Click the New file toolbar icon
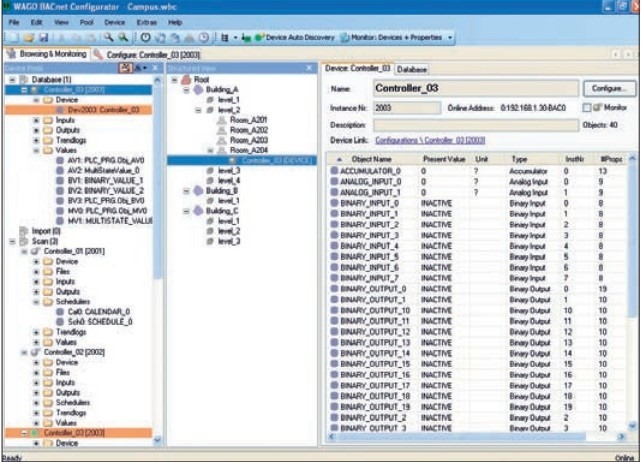Screen dimensions: 641x462 [x=13, y=38]
